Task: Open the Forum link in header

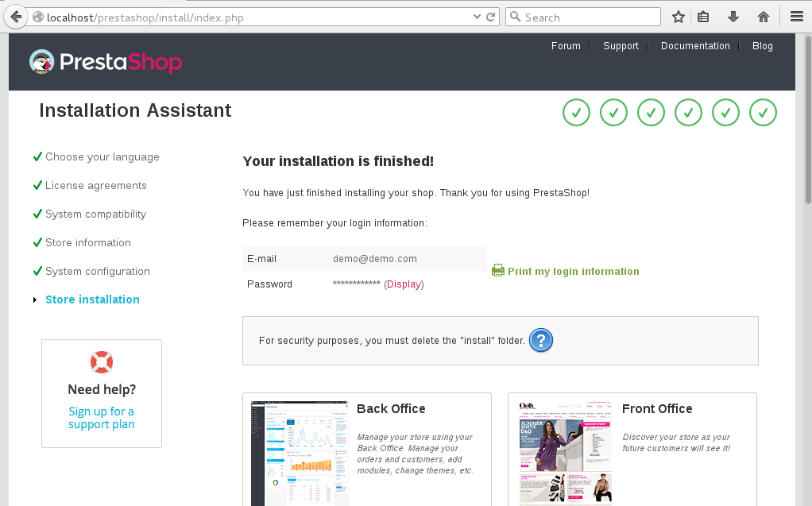Action: (x=566, y=45)
